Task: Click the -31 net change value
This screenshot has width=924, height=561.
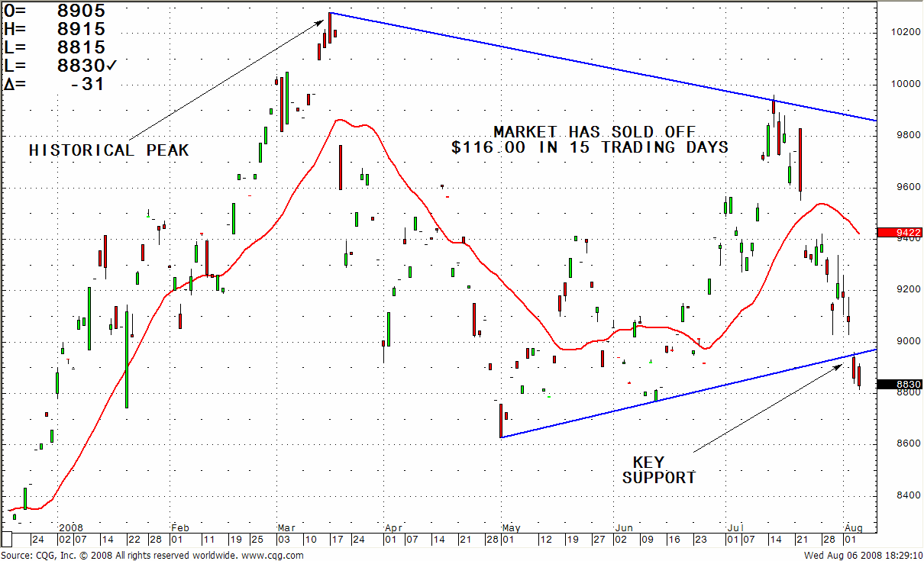Action: click(x=86, y=84)
